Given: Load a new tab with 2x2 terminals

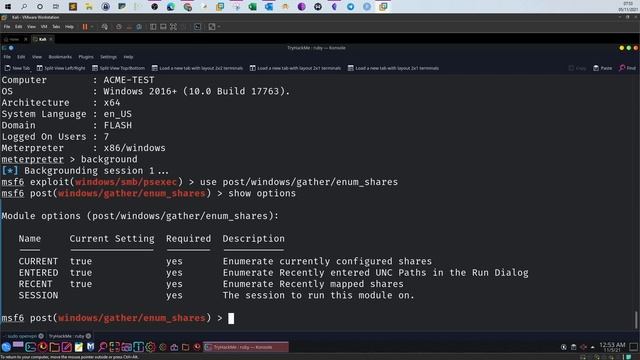Looking at the screenshot, I should [197, 68].
